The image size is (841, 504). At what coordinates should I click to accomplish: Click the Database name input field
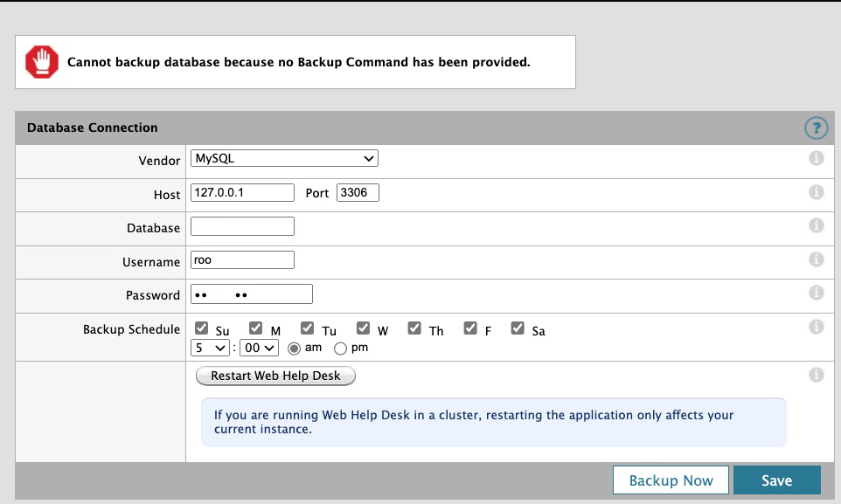click(x=242, y=227)
